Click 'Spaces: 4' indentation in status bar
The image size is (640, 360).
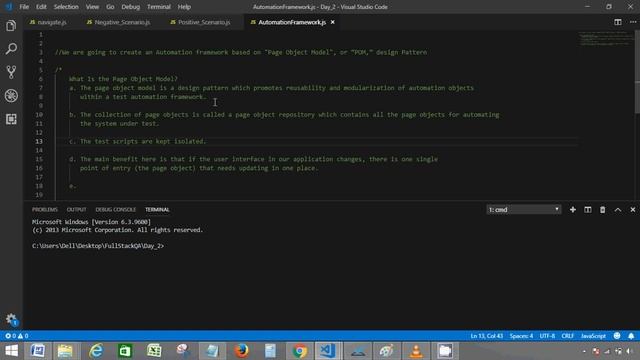(521, 336)
